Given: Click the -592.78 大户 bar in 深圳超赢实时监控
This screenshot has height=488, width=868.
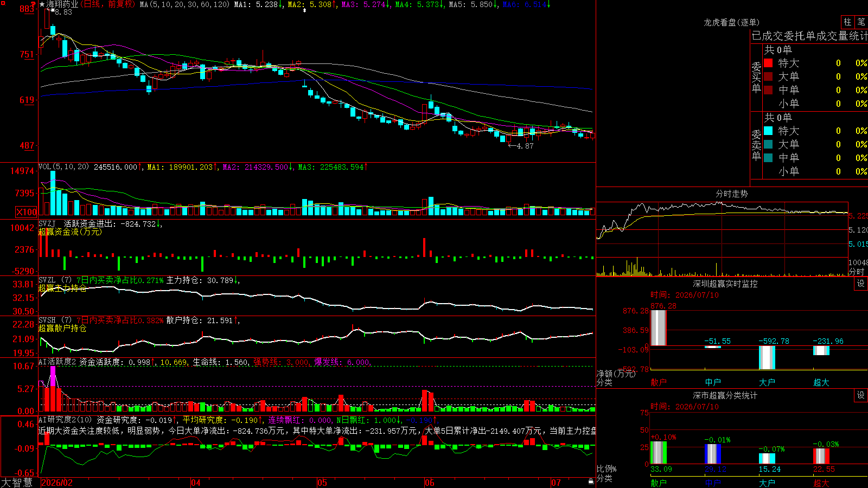Looking at the screenshot, I should [x=767, y=357].
